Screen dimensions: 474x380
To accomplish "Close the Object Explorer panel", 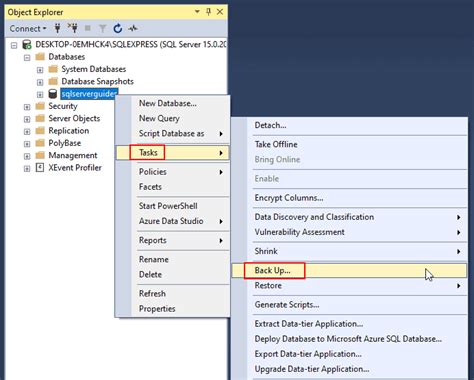I will [220, 12].
